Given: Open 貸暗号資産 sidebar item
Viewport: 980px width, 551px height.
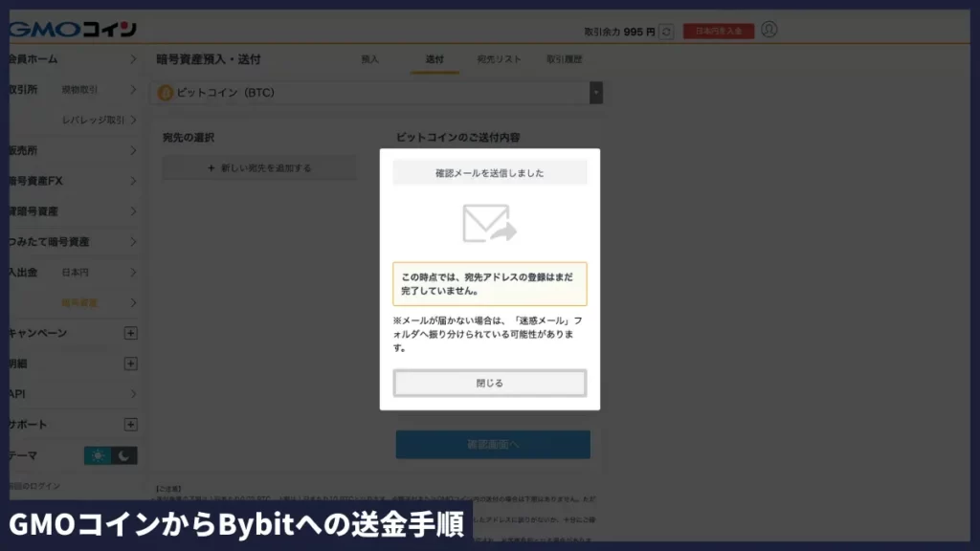Looking at the screenshot, I should [x=33, y=211].
